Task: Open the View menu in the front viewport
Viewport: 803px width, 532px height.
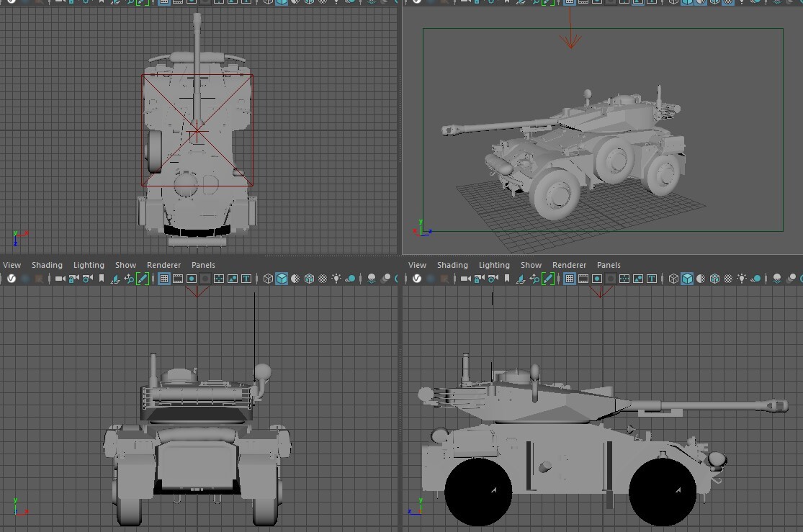Action: click(x=12, y=265)
